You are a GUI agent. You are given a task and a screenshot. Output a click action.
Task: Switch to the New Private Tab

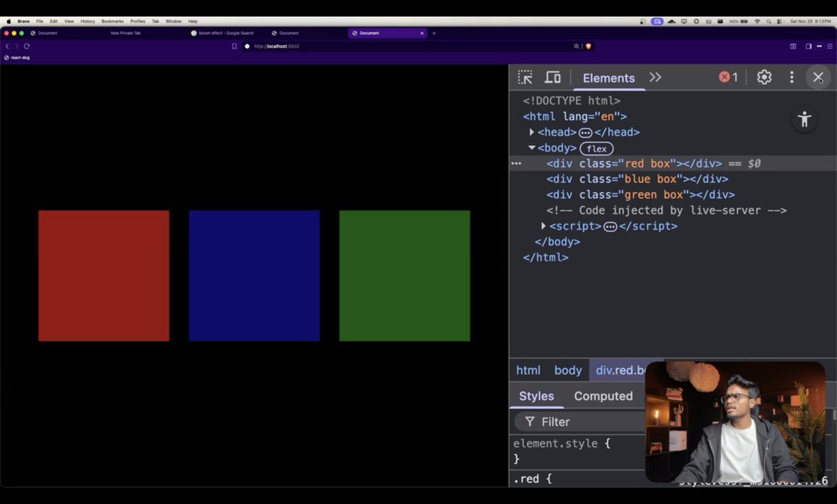[x=126, y=33]
